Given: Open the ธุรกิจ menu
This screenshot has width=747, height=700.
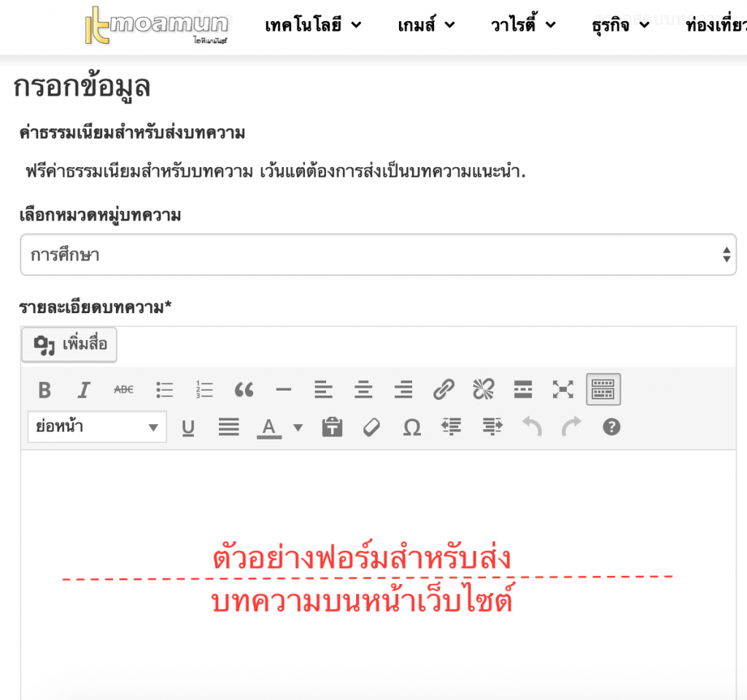Looking at the screenshot, I should click(x=621, y=25).
